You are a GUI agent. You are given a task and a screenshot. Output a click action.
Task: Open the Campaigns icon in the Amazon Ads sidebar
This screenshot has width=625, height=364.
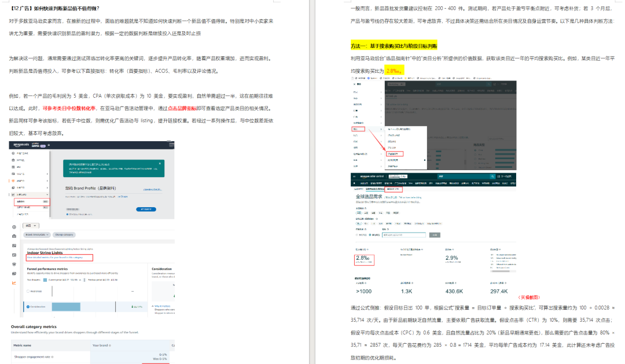pos(13,160)
